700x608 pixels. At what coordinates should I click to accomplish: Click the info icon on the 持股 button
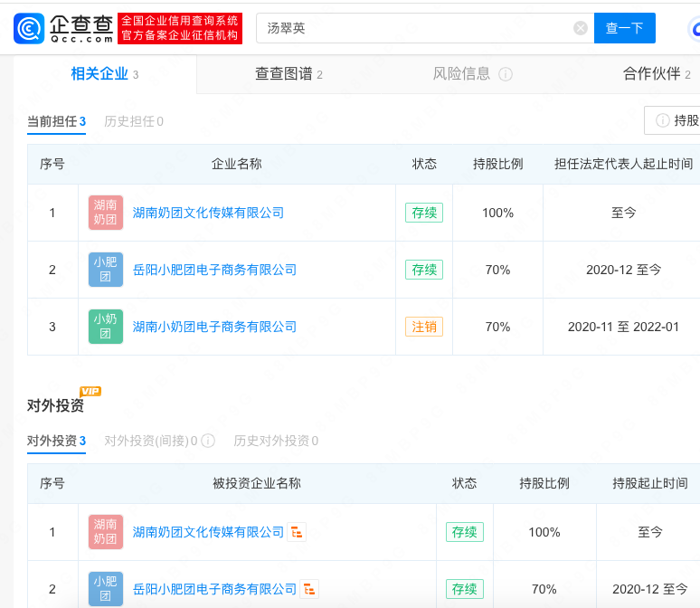(663, 120)
